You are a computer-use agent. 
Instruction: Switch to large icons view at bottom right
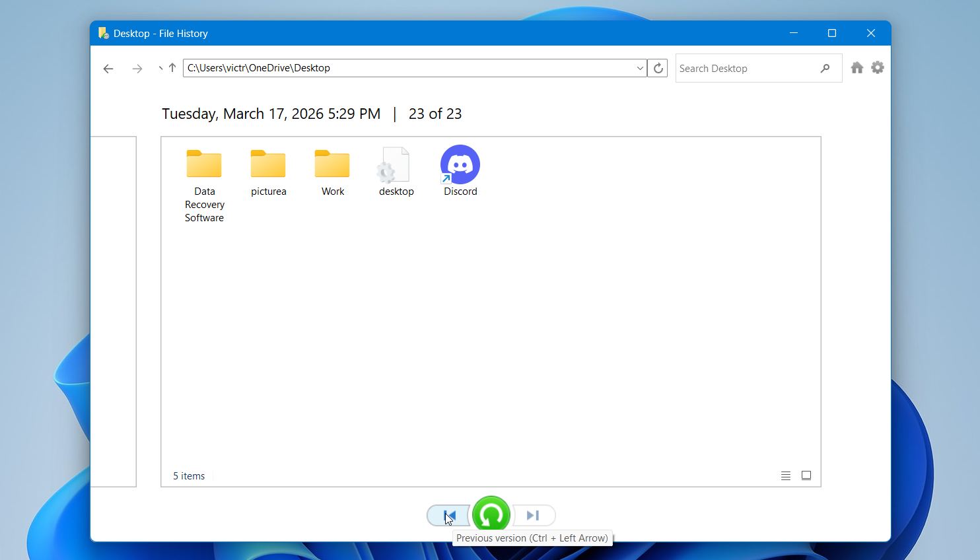[806, 475]
